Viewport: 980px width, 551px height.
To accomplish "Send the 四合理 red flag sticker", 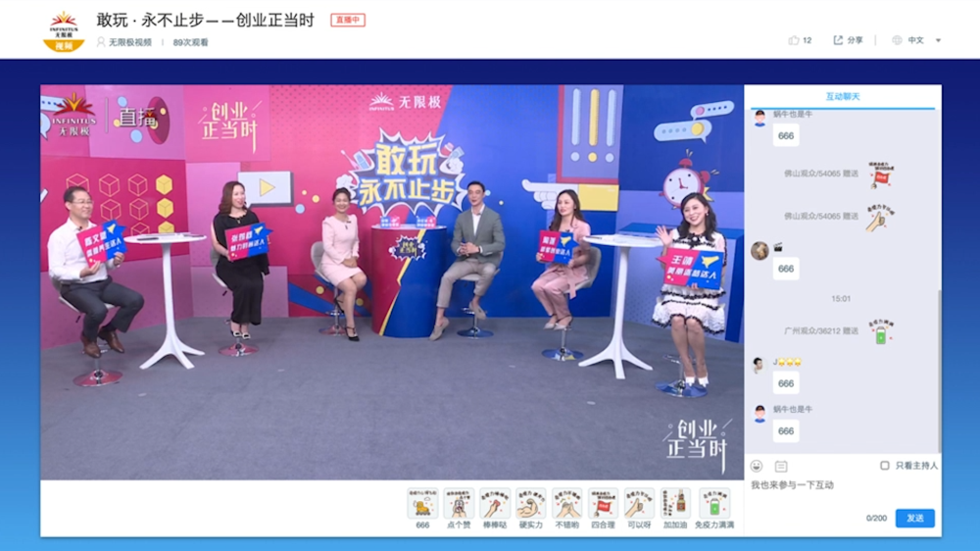I will pyautogui.click(x=603, y=504).
